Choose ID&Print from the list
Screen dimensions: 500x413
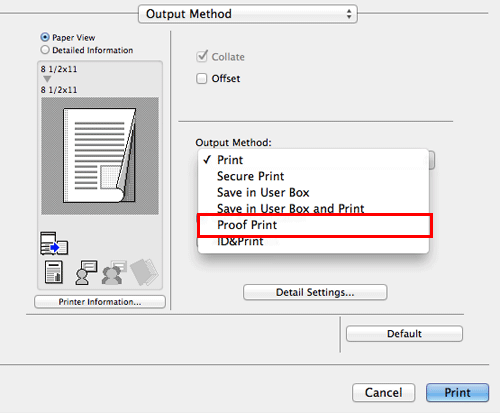pyautogui.click(x=313, y=241)
